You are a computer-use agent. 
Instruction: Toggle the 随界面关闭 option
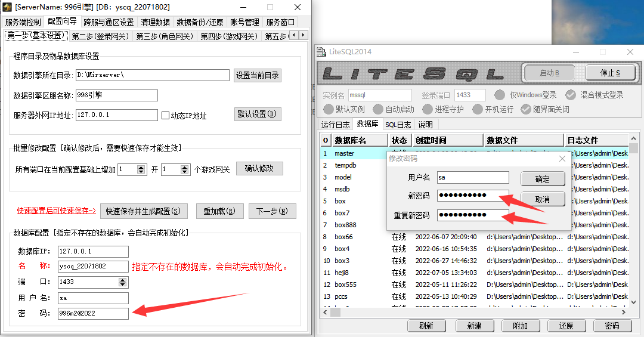526,109
